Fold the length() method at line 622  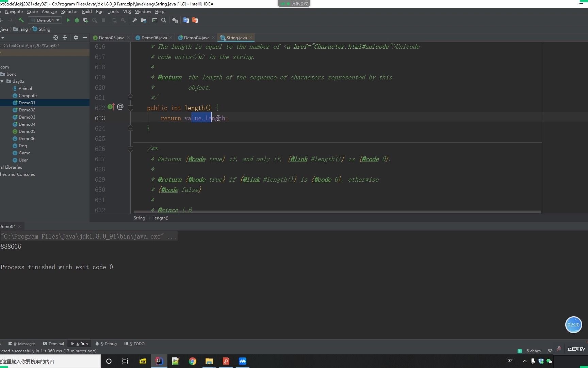[x=130, y=108]
